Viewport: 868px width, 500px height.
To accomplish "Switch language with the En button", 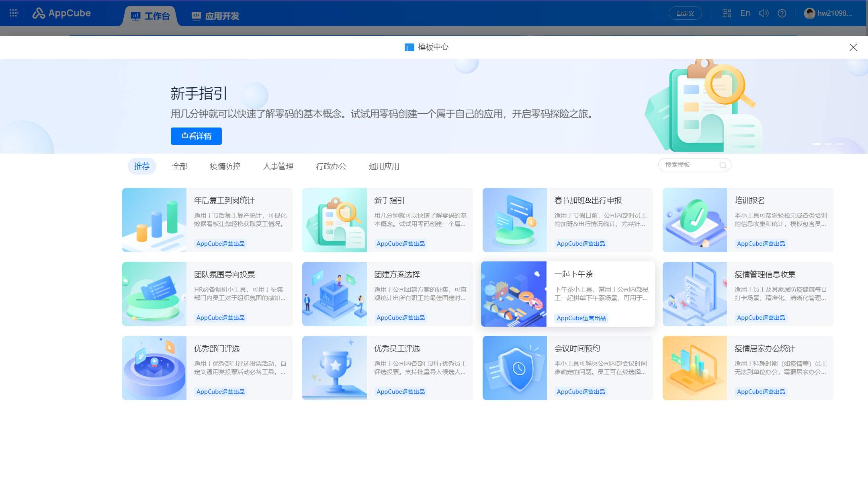I will (x=745, y=13).
